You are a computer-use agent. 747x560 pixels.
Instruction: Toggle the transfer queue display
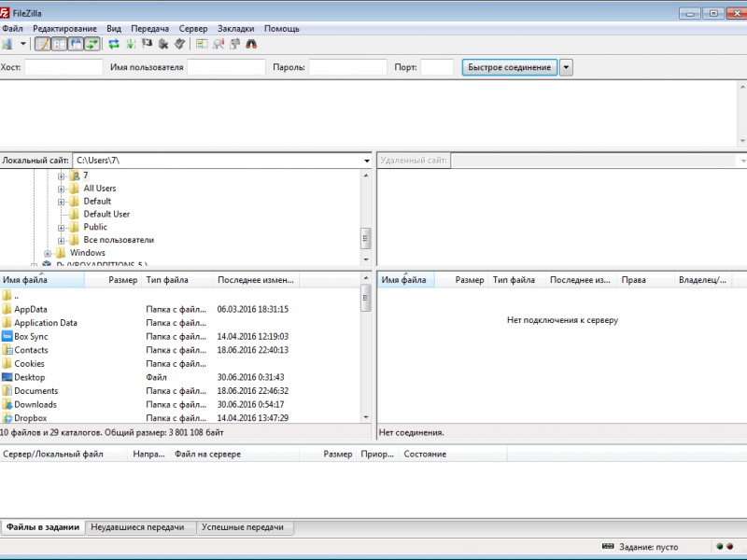tap(92, 44)
